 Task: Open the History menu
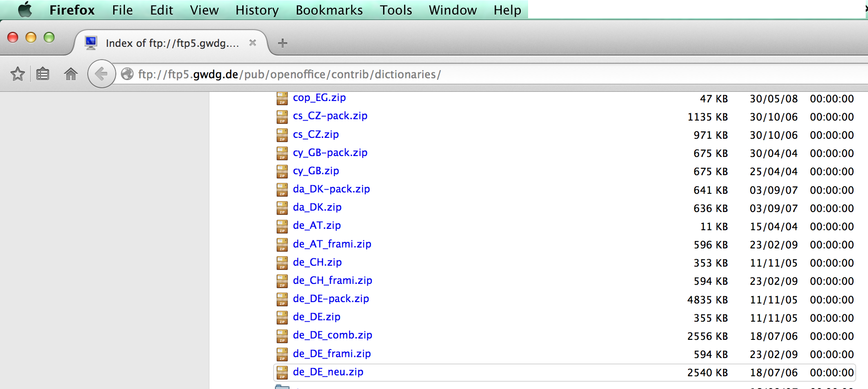[257, 10]
